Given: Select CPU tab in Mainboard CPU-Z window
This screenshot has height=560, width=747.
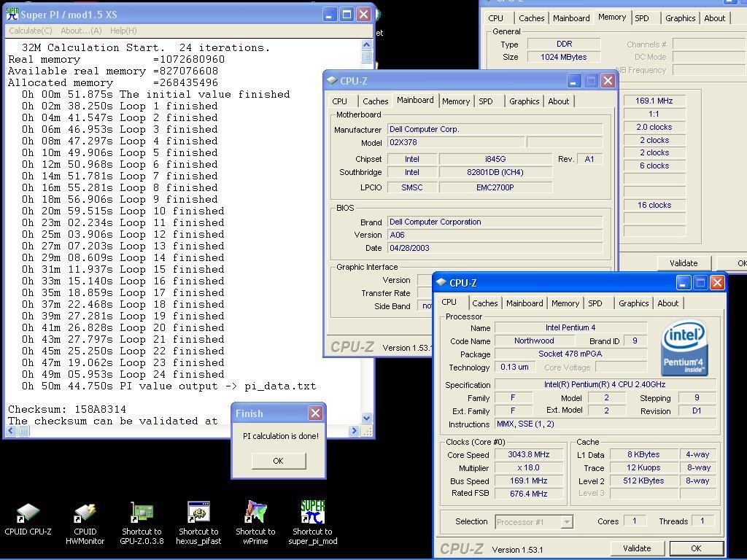Looking at the screenshot, I should [x=340, y=101].
